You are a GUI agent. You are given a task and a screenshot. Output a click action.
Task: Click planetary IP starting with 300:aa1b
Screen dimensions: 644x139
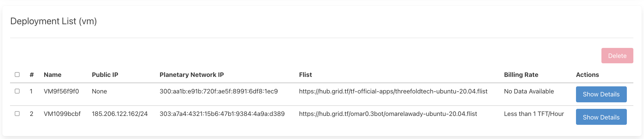coord(219,91)
